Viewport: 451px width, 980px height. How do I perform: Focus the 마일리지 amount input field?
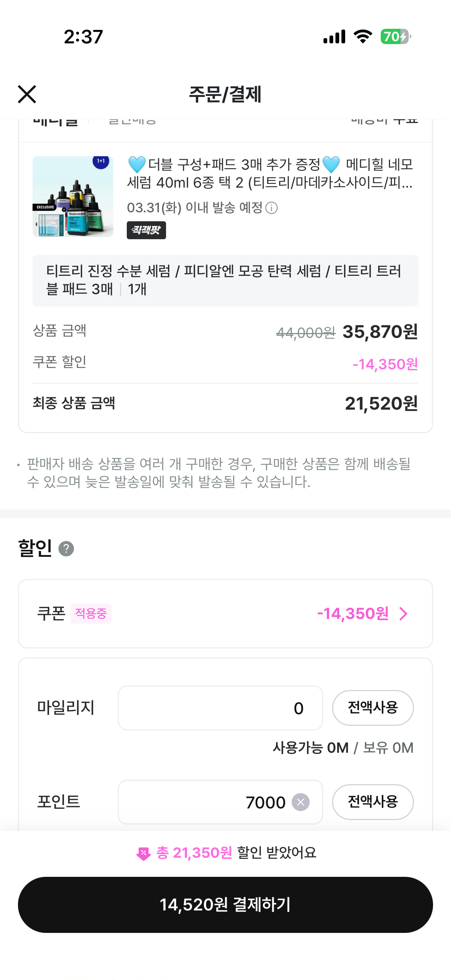[220, 708]
